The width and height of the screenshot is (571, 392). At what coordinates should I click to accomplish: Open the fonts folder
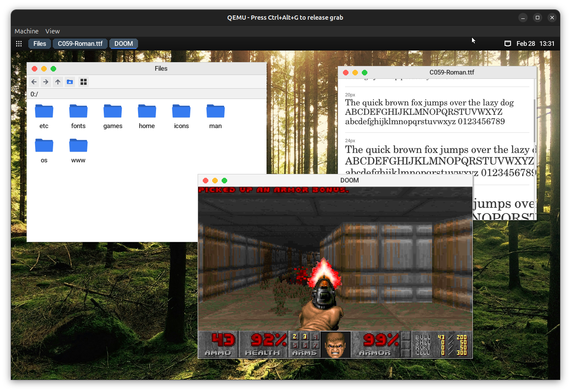(78, 117)
